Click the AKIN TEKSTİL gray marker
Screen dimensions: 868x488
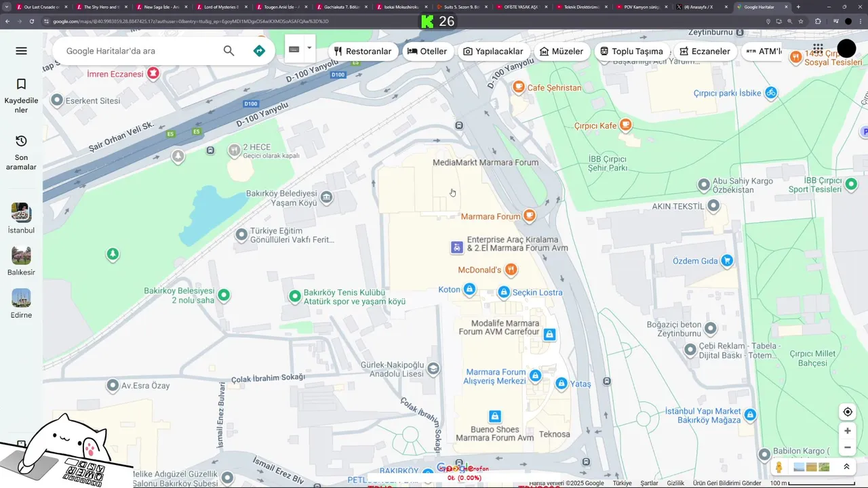(713, 205)
